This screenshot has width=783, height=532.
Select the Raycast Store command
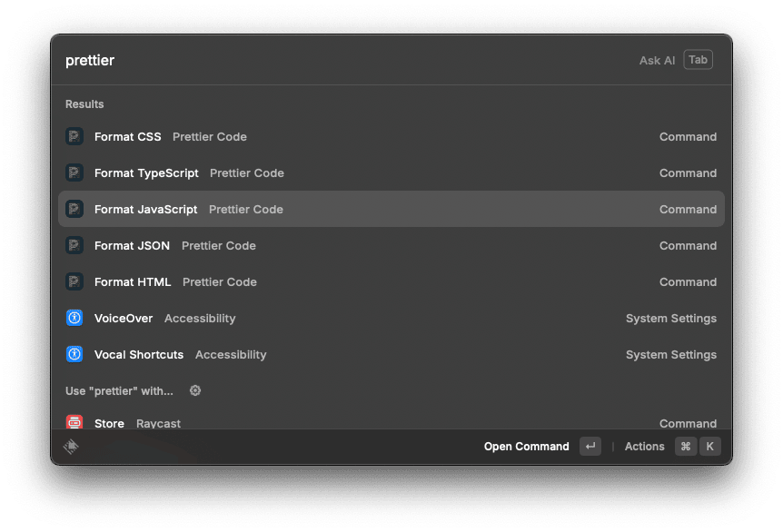click(391, 420)
